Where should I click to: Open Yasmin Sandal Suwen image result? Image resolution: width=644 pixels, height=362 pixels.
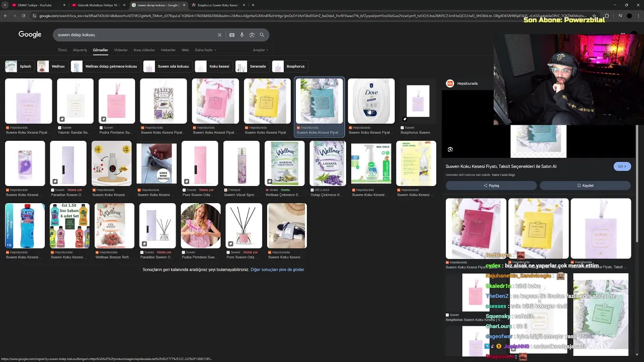click(75, 101)
